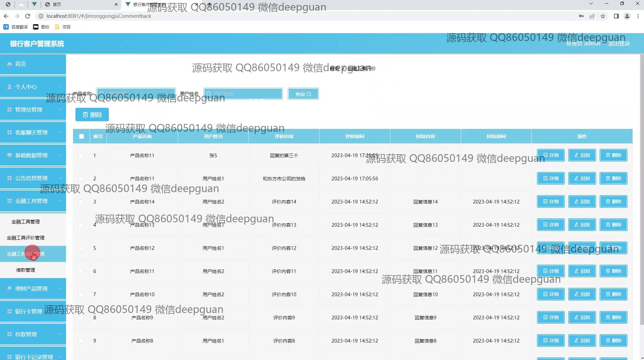Collapse 金融工具管理 chevron arrow

(x=61, y=201)
